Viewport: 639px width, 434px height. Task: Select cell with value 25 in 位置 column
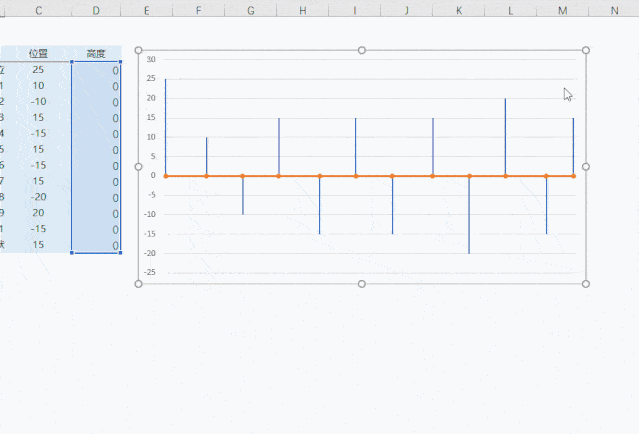tap(38, 70)
